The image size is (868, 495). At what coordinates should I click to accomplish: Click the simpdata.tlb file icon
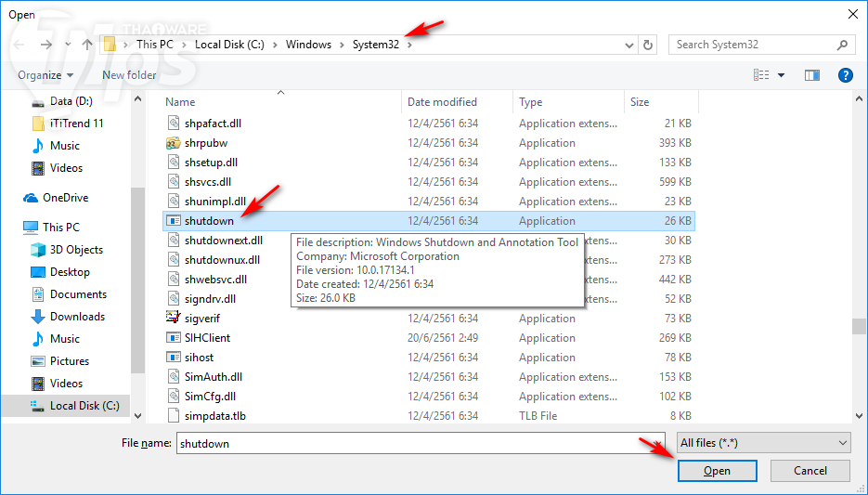[174, 416]
